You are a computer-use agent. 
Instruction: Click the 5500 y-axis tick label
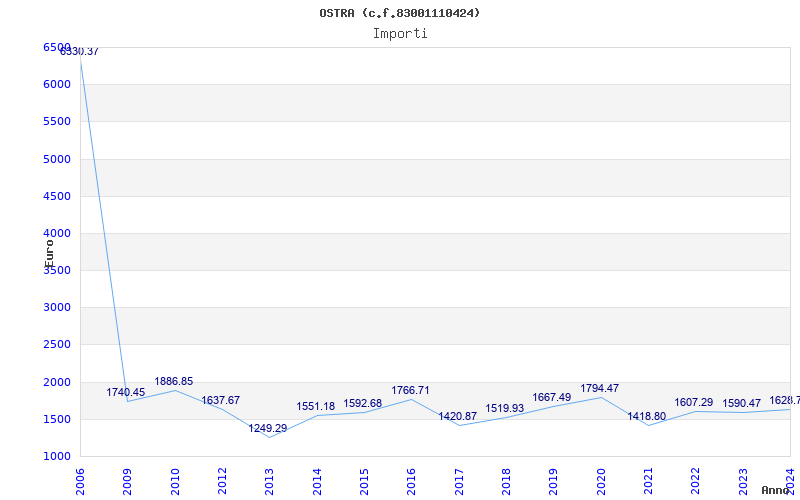pyautogui.click(x=57, y=121)
